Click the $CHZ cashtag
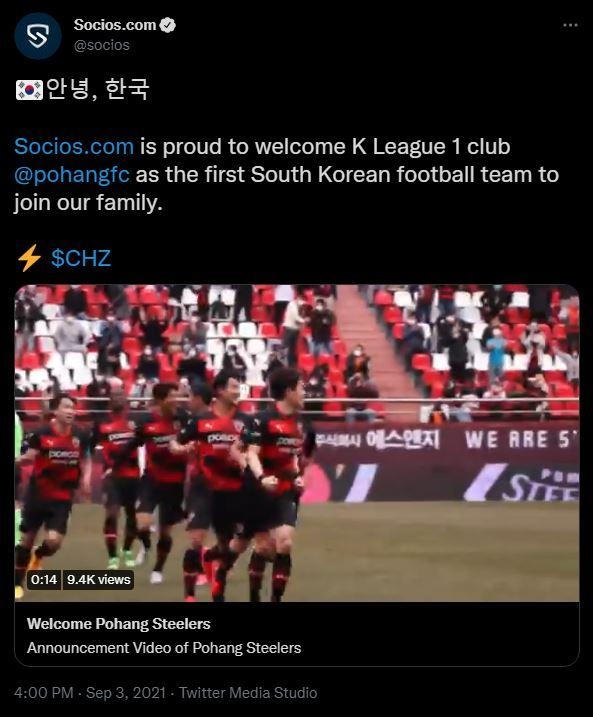Viewport: 593px width, 717px height. click(x=81, y=258)
